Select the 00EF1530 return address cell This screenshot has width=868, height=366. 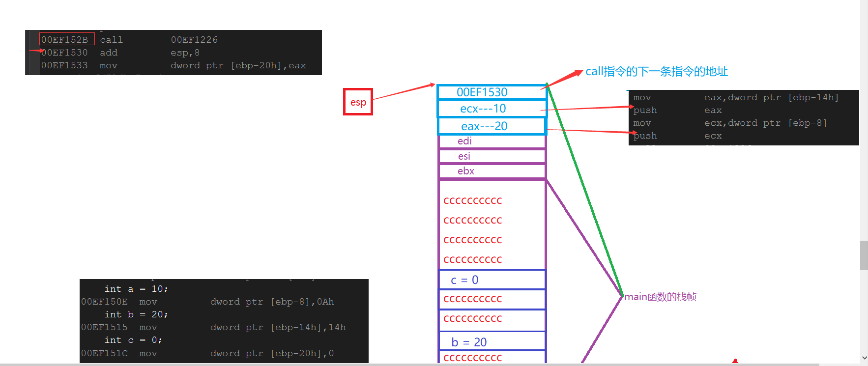click(x=492, y=92)
